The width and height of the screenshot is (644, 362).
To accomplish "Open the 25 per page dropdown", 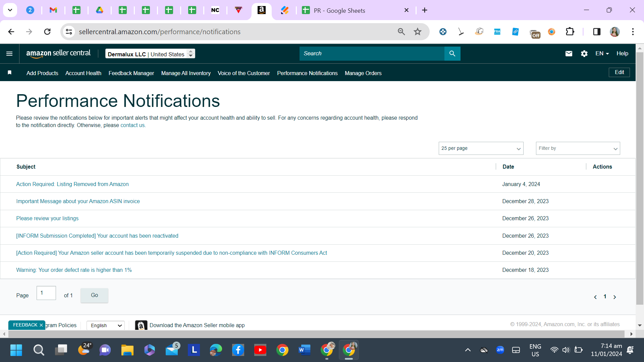I will (x=481, y=148).
